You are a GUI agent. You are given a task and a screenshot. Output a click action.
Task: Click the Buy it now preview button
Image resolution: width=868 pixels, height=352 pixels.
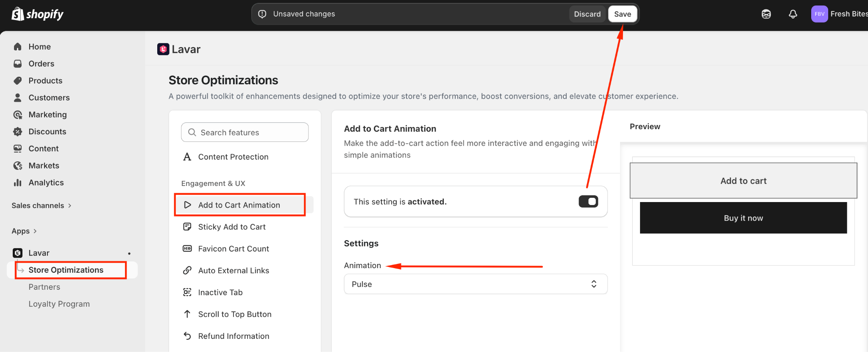[x=743, y=218]
